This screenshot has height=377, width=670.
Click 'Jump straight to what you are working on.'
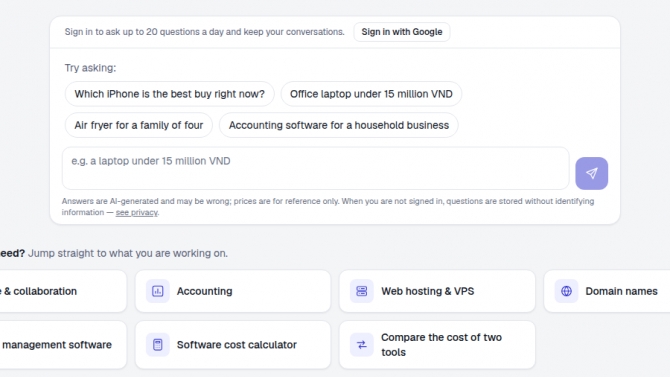tap(128, 253)
